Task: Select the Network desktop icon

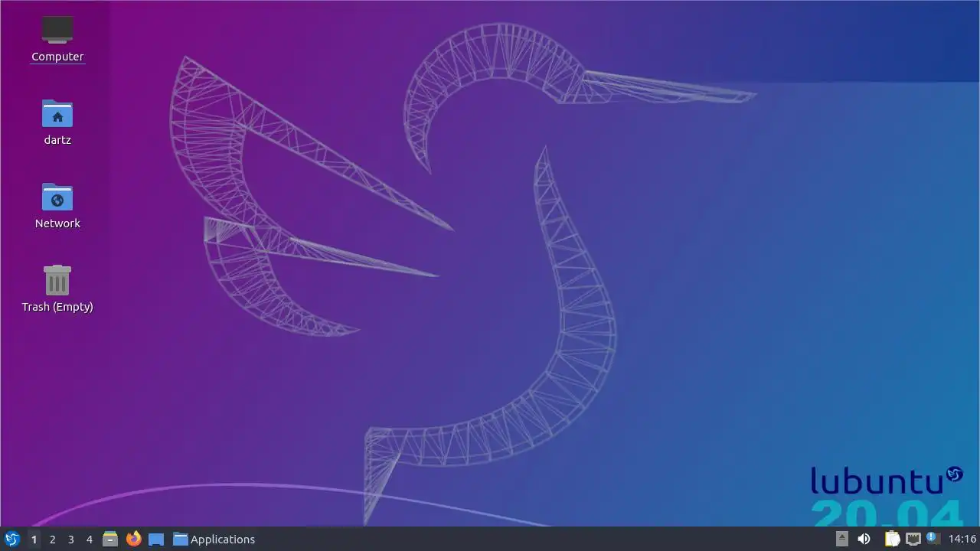Action: (x=57, y=205)
